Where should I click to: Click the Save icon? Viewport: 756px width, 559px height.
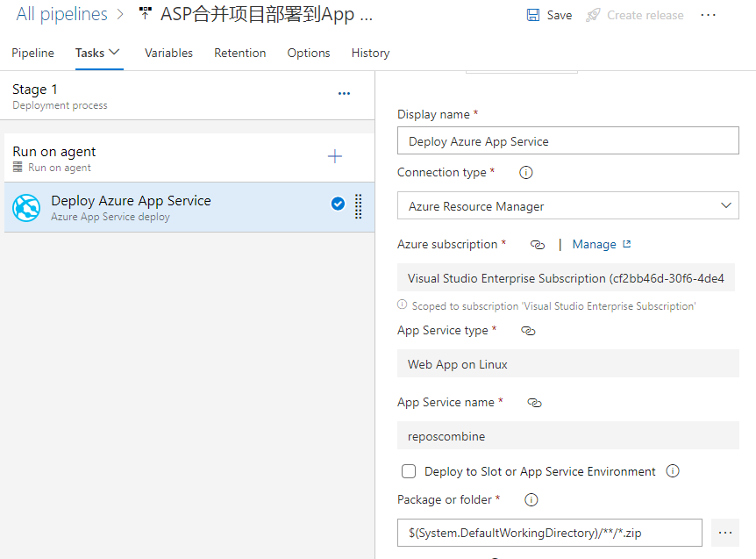coord(535,15)
